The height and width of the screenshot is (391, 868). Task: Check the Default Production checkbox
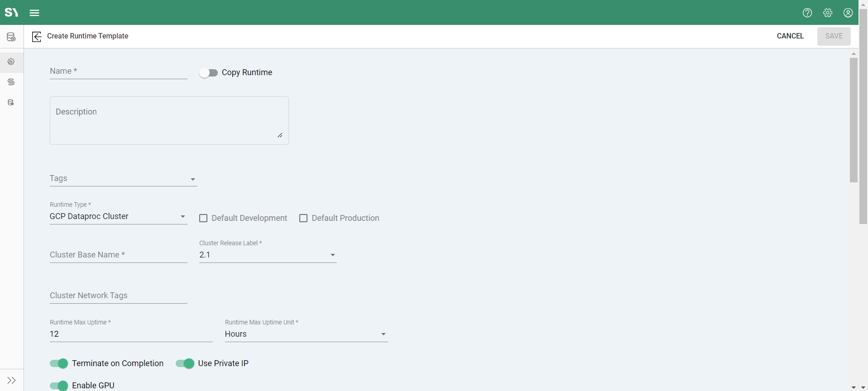(x=303, y=218)
